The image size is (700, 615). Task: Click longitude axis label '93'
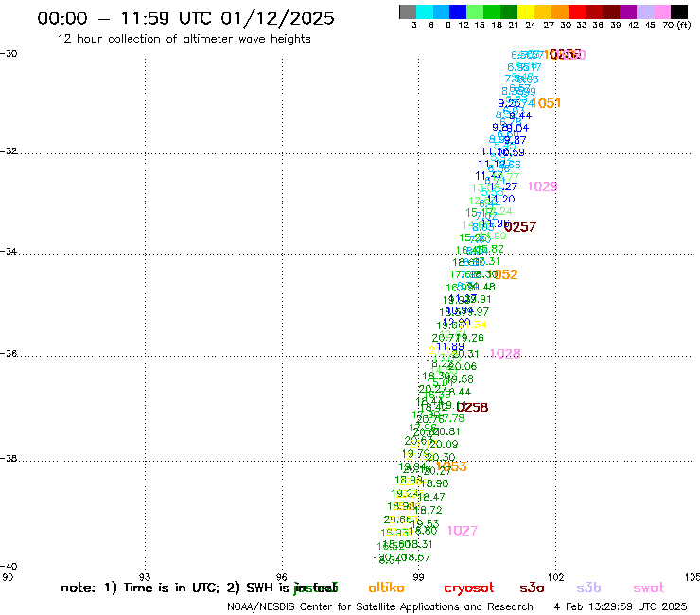click(145, 577)
